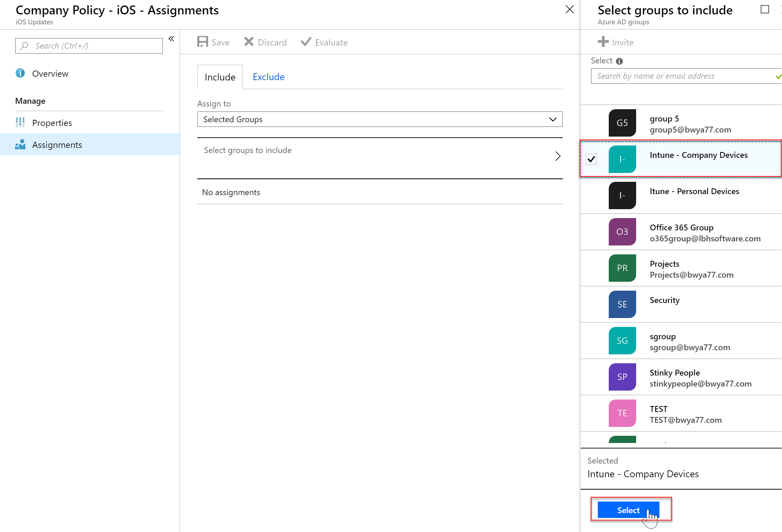Click the Assignments people icon
Image resolution: width=782 pixels, height=532 pixels.
[x=20, y=144]
